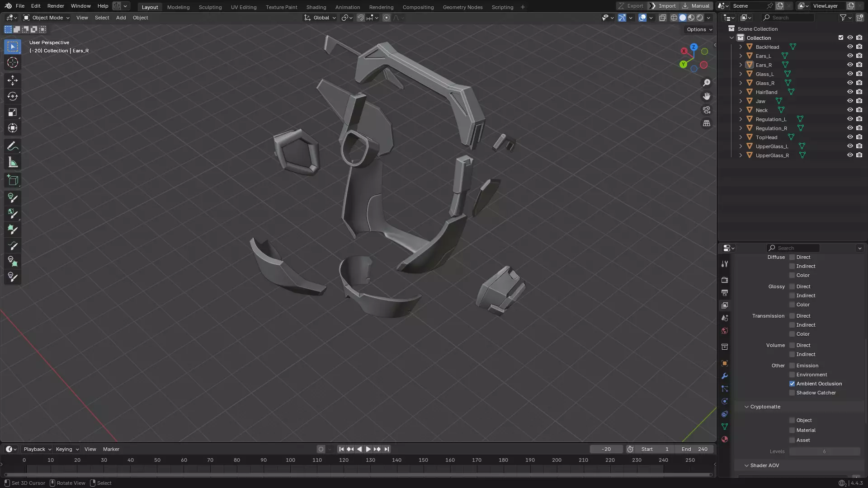
Task: Click the Pan view hand icon
Action: [707, 96]
